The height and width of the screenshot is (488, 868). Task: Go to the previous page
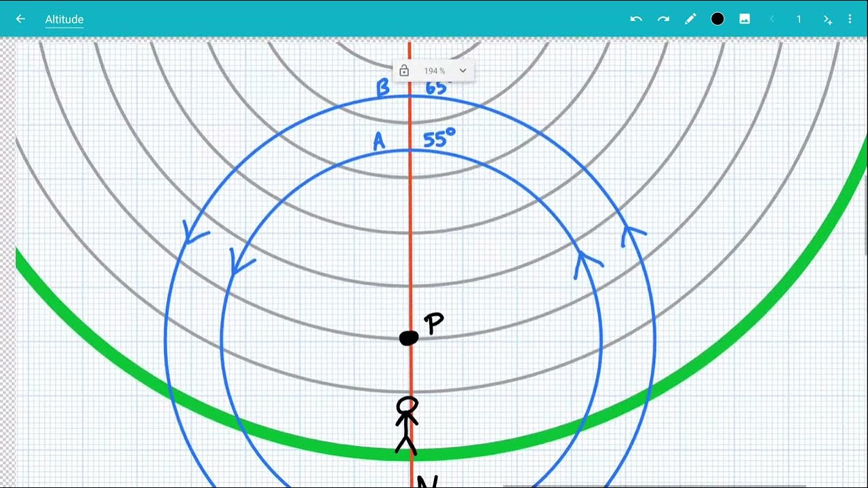pos(772,19)
